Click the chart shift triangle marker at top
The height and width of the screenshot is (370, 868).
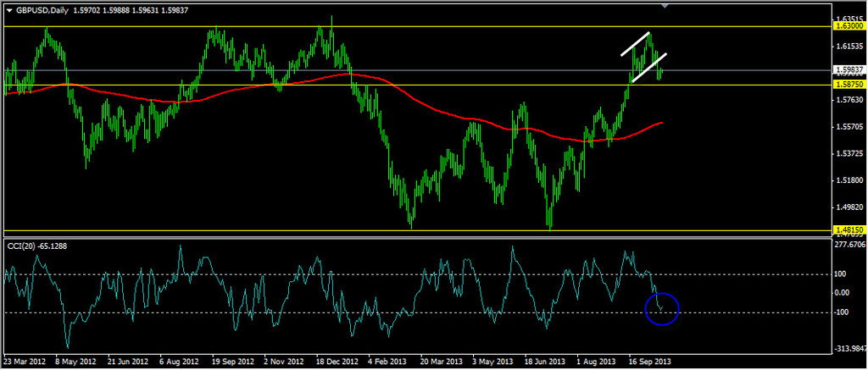[665, 6]
